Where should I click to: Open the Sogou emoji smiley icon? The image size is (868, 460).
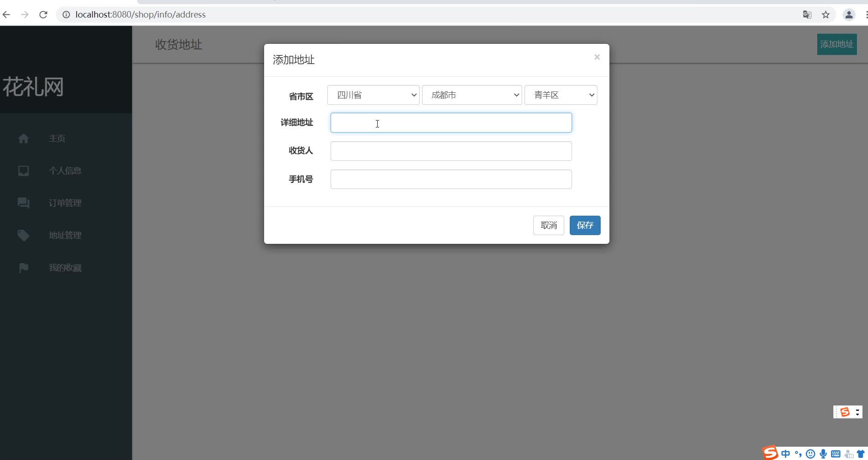point(810,454)
